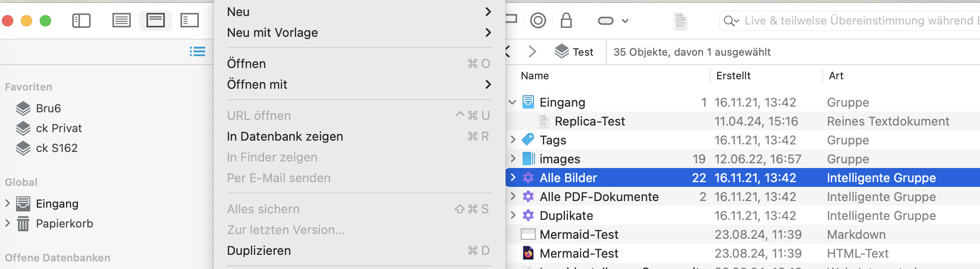Click the lock icon in toolbar
The image size is (980, 269).
click(x=566, y=21)
